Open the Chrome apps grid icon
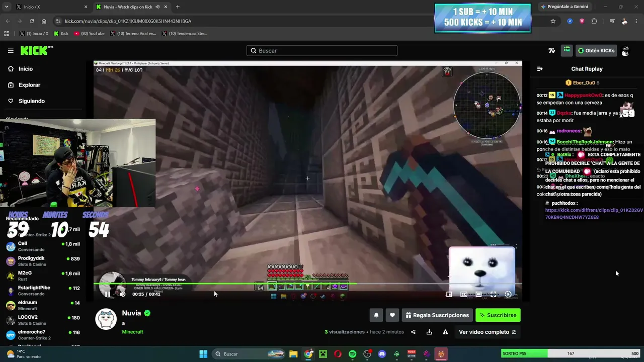Image resolution: width=644 pixels, height=362 pixels. (x=7, y=34)
